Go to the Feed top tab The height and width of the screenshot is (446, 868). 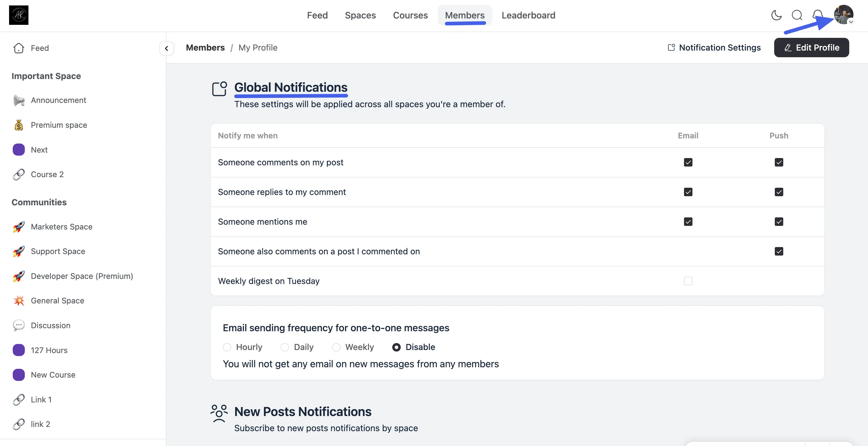coord(317,15)
